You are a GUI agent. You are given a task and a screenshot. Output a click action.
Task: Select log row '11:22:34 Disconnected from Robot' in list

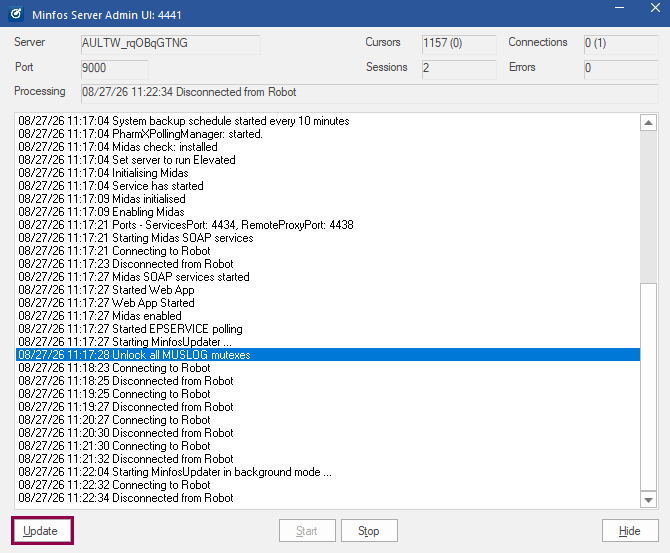(328, 498)
